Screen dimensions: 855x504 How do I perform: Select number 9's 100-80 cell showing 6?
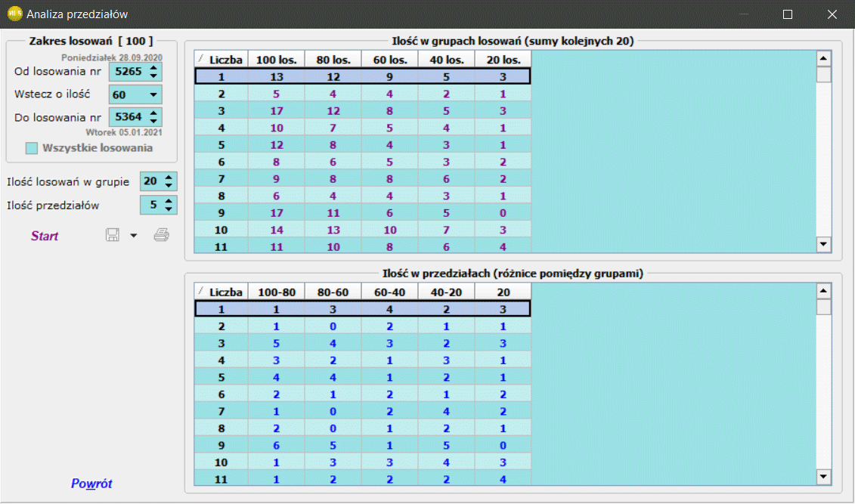pyautogui.click(x=277, y=445)
